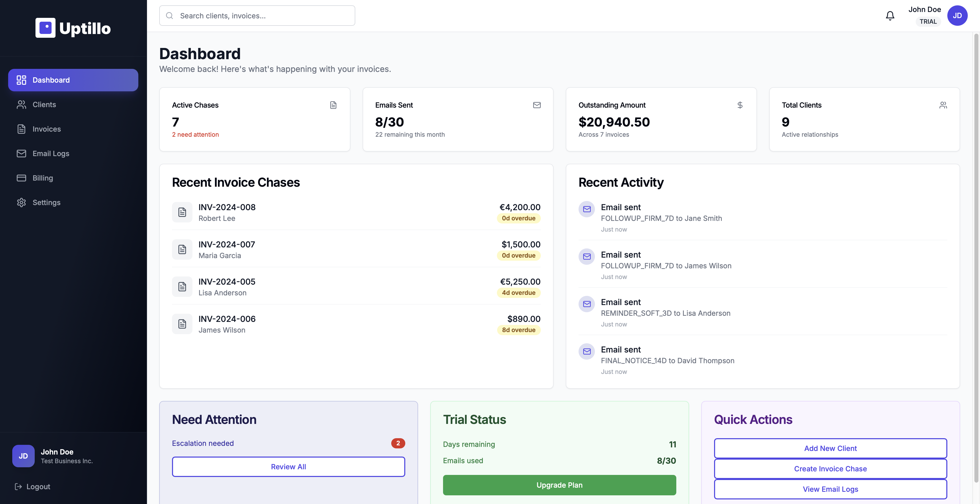980x504 pixels.
Task: Click the Upgrade Plan button
Action: point(559,485)
